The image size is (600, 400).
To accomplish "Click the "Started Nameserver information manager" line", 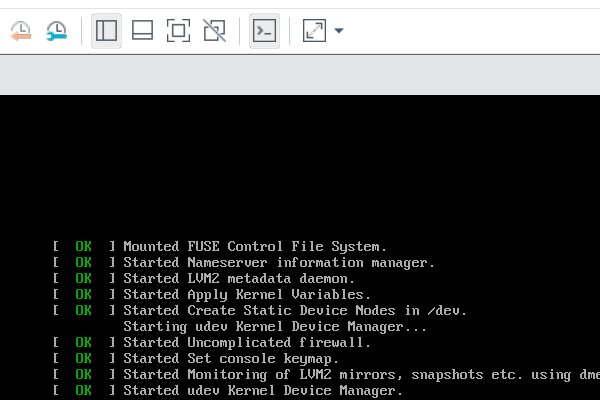I will pyautogui.click(x=278, y=262).
